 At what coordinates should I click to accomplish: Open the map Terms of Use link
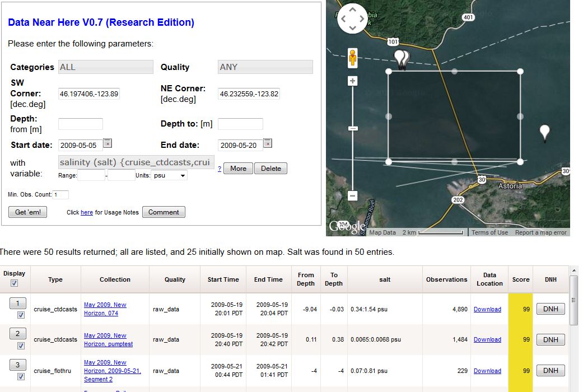[489, 232]
